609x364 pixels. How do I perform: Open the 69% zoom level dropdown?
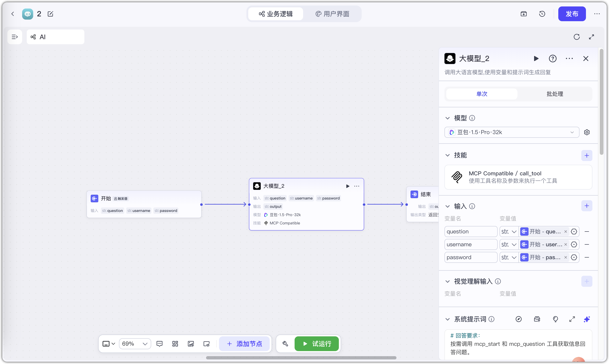point(134,344)
